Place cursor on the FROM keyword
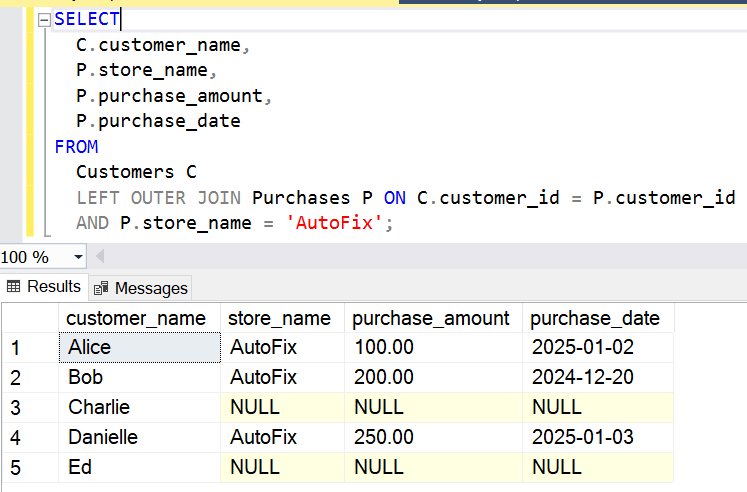The width and height of the screenshot is (747, 492). pyautogui.click(x=76, y=147)
